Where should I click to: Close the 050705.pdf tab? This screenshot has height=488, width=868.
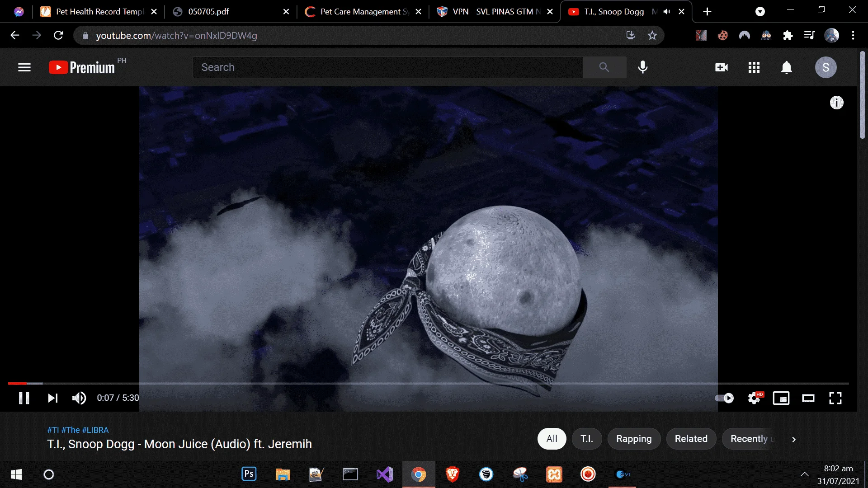[x=286, y=12]
